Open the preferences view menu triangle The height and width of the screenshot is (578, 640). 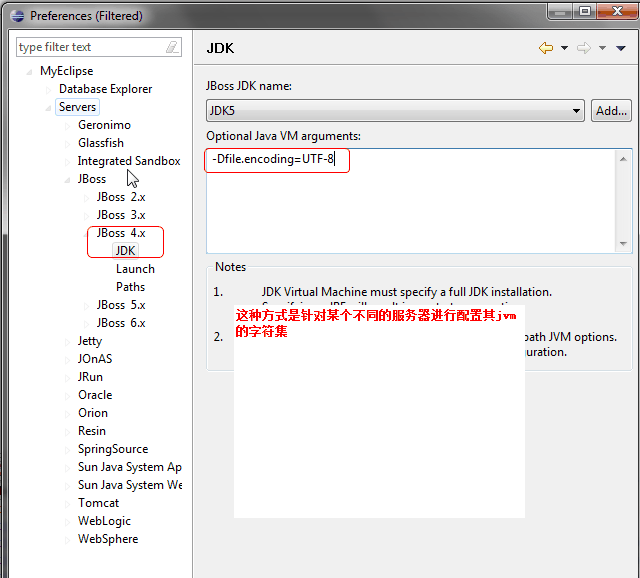[621, 48]
